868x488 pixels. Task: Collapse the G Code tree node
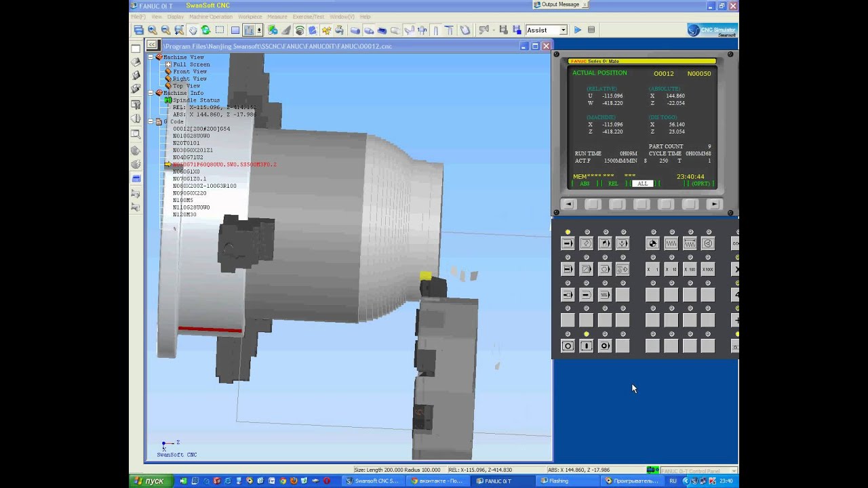point(151,121)
